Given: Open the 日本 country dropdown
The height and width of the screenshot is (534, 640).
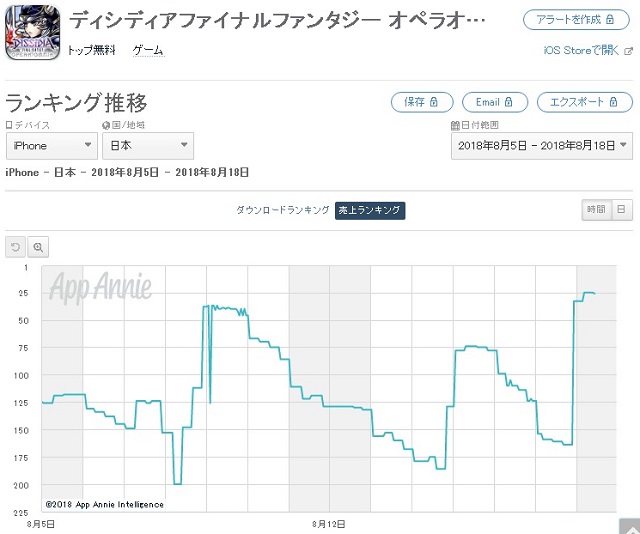Looking at the screenshot, I should [148, 146].
